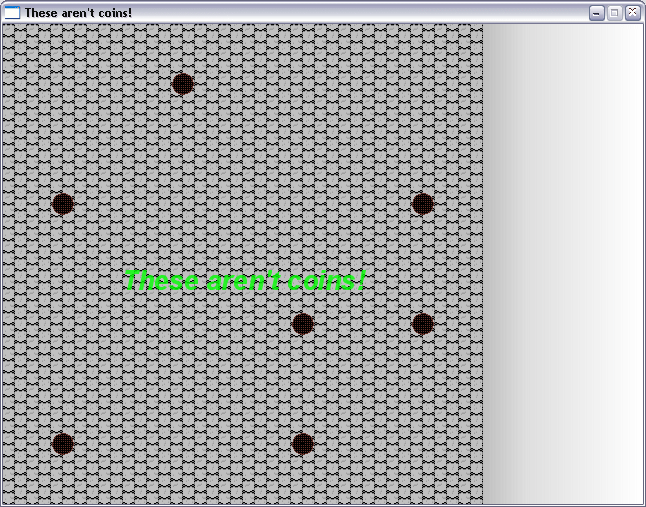646x507 pixels.
Task: Click the topmost dark circle on the board
Action: (x=183, y=84)
